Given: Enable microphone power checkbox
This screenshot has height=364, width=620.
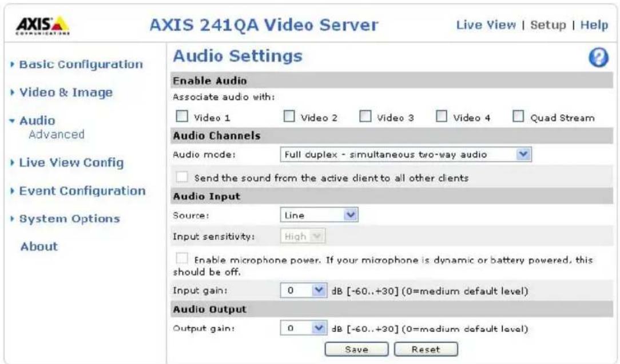Looking at the screenshot, I should coord(182,258).
